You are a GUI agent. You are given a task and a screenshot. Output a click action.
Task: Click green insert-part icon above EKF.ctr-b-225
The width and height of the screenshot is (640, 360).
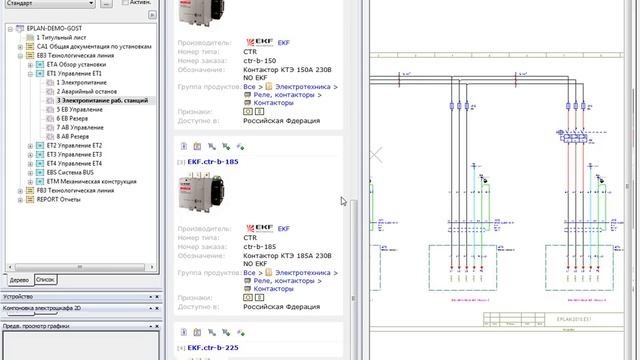point(226,332)
